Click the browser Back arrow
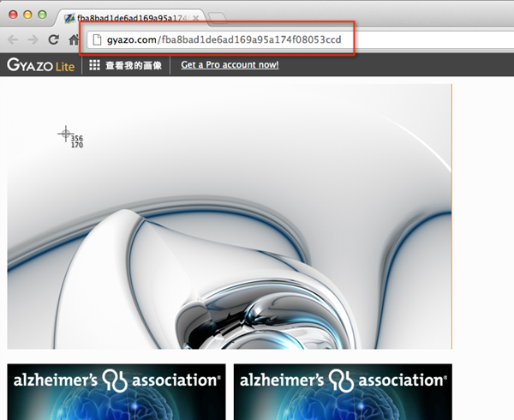514x420 pixels. pyautogui.click(x=13, y=40)
